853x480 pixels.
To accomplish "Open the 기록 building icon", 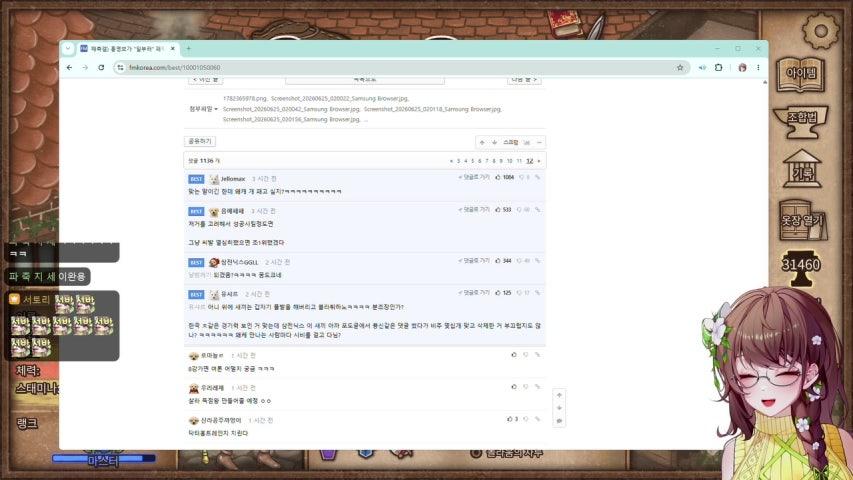I will 802,169.
